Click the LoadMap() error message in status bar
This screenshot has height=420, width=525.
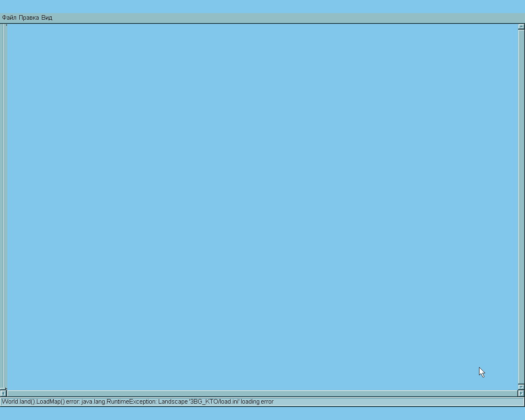click(138, 402)
